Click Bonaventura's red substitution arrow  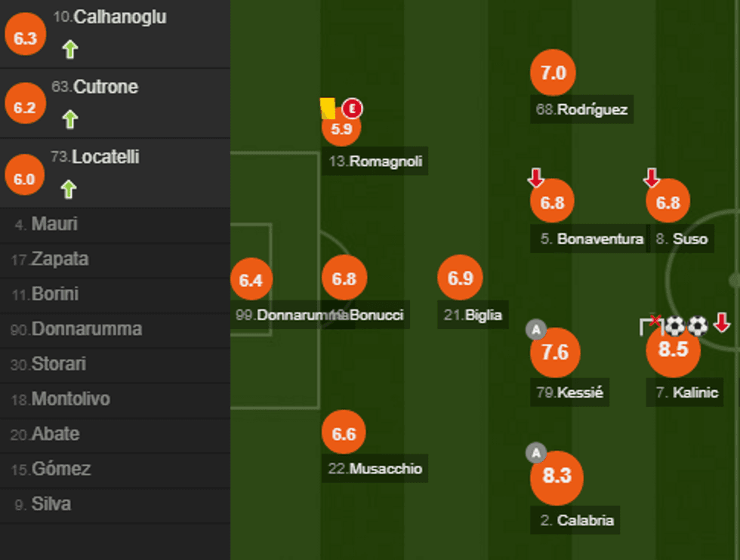click(536, 178)
